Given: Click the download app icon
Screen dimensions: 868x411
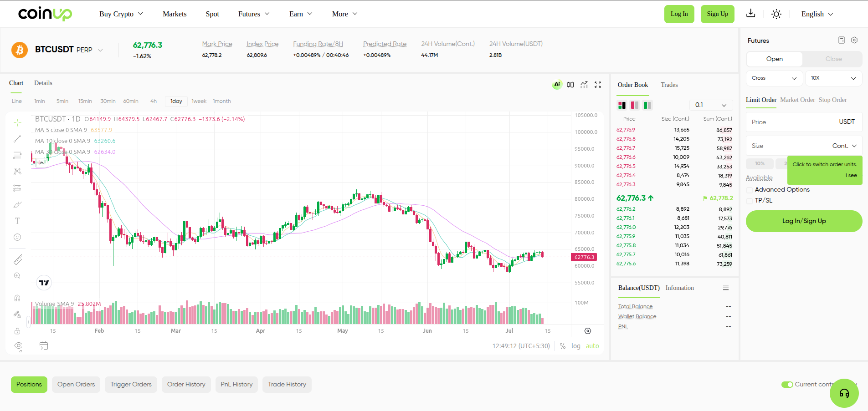Looking at the screenshot, I should 750,13.
